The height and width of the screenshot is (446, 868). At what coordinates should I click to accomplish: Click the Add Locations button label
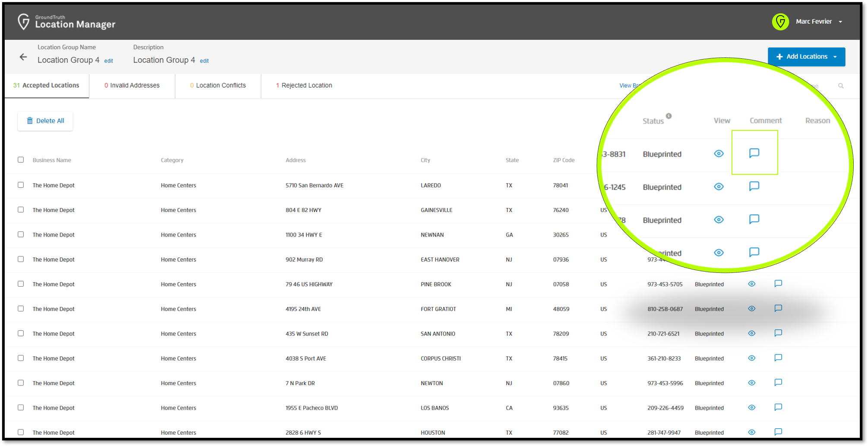coord(807,57)
